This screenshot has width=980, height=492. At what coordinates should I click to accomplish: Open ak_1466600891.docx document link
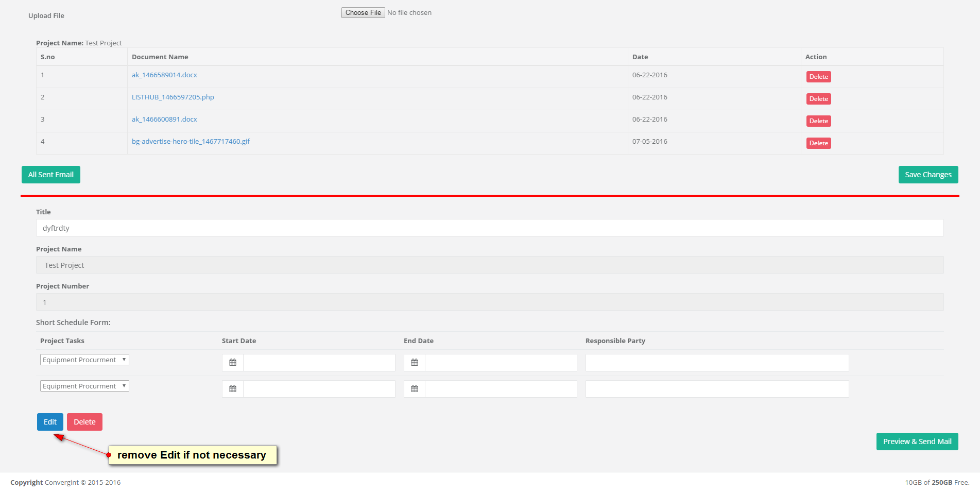click(x=164, y=119)
